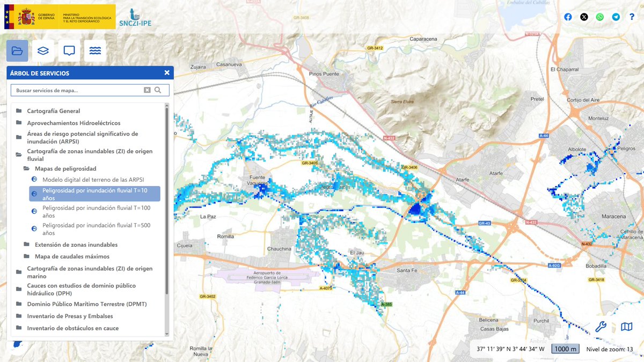This screenshot has height=362, width=644.
Task: Click the Sierra Elvira label
Action: pyautogui.click(x=402, y=101)
